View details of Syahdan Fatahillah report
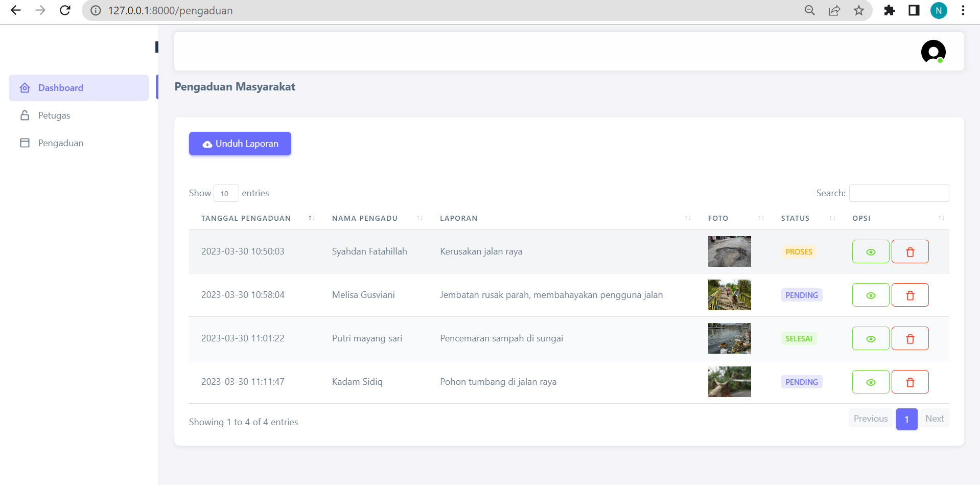 [x=871, y=251]
